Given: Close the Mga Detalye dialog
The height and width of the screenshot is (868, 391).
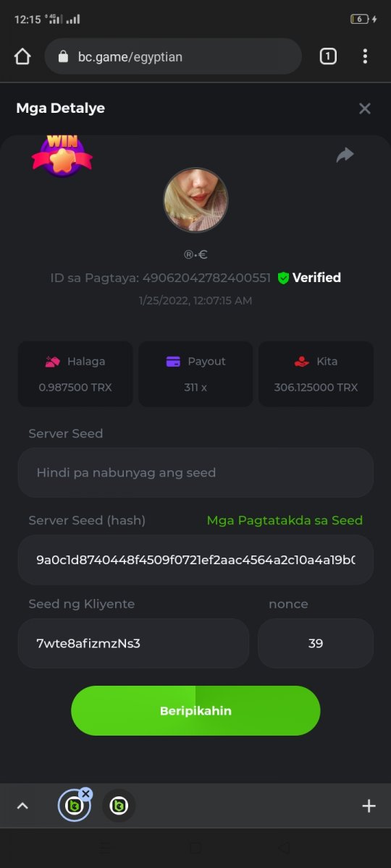Looking at the screenshot, I should [x=365, y=109].
